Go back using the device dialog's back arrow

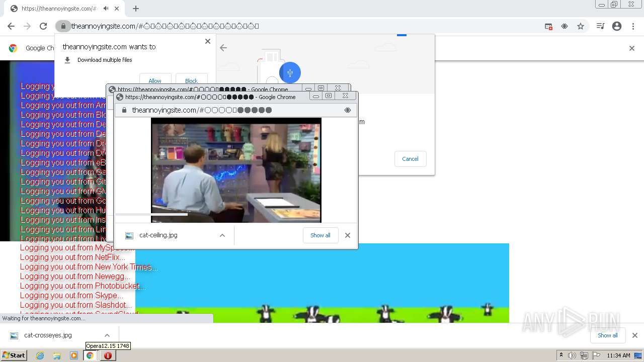(223, 48)
